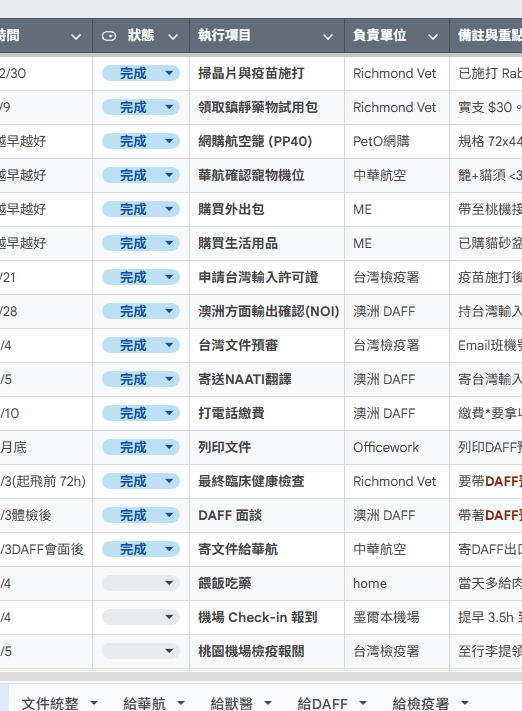Screen dimensions: 522x711
Task: Select the 網購航空籠 (PP40) cell
Action: (x=267, y=141)
